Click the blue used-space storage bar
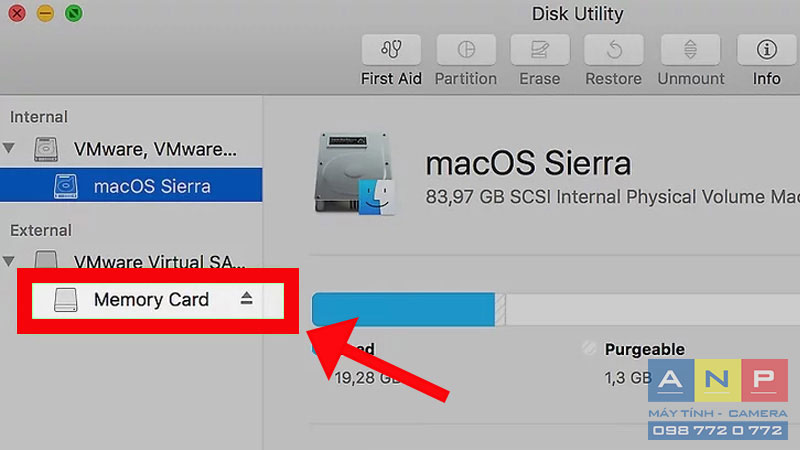The height and width of the screenshot is (450, 800). 403,309
